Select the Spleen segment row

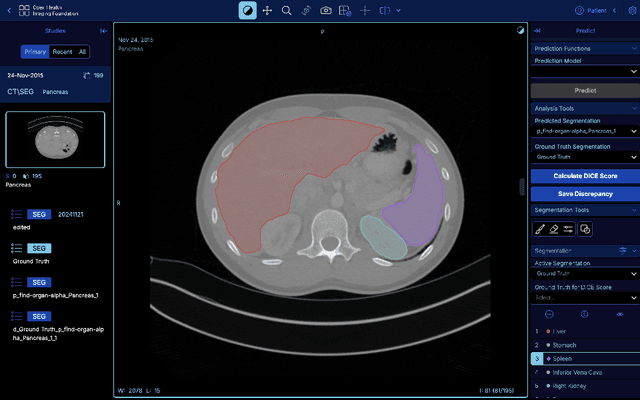pos(585,359)
